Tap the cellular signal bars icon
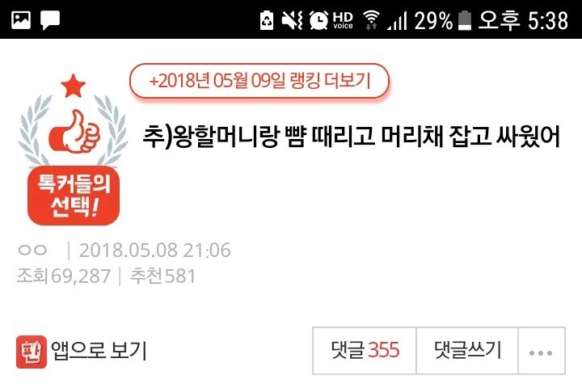 click(x=397, y=20)
